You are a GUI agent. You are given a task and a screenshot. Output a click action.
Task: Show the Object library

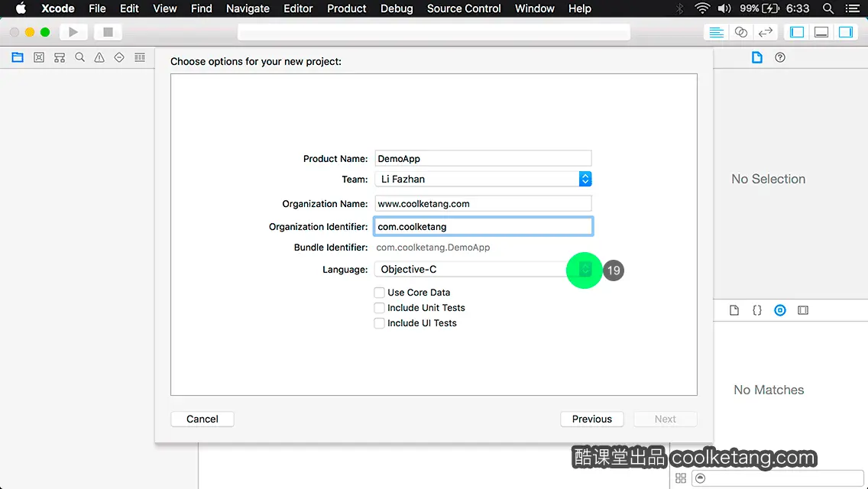(780, 310)
